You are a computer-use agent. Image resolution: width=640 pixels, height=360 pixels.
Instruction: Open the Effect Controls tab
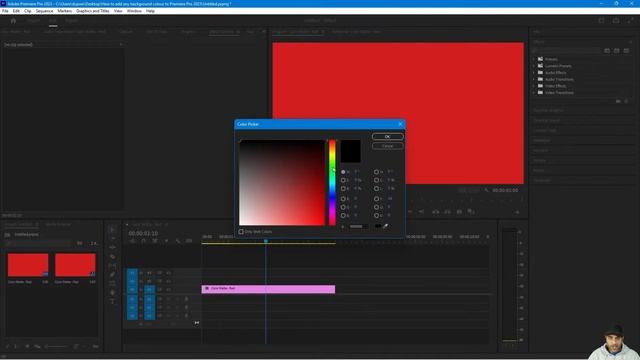[222, 31]
